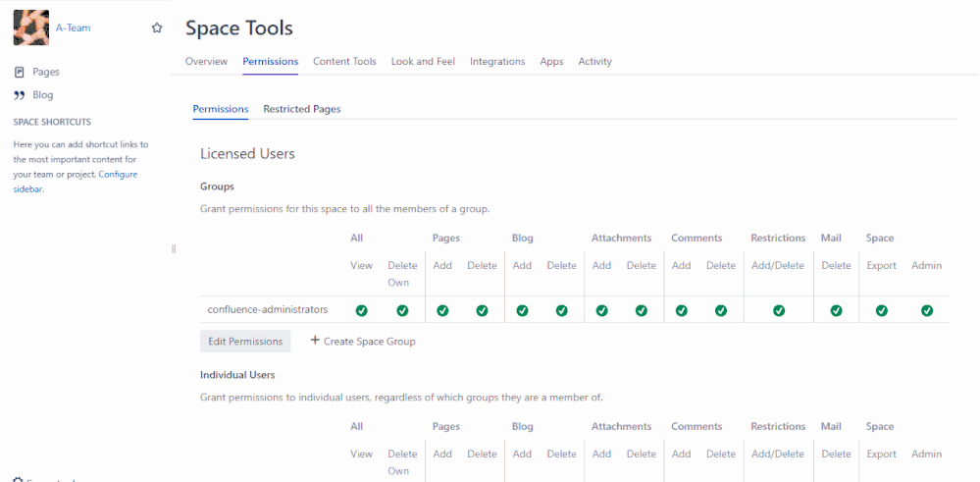The width and height of the screenshot is (980, 482).
Task: Click the plus icon for Create Space Group
Action: [315, 341]
